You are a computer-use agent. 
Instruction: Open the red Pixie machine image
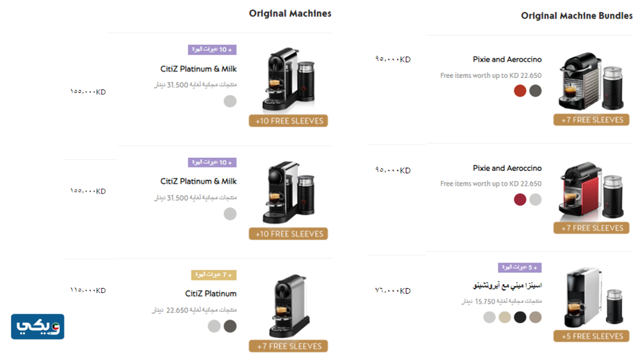pos(590,193)
